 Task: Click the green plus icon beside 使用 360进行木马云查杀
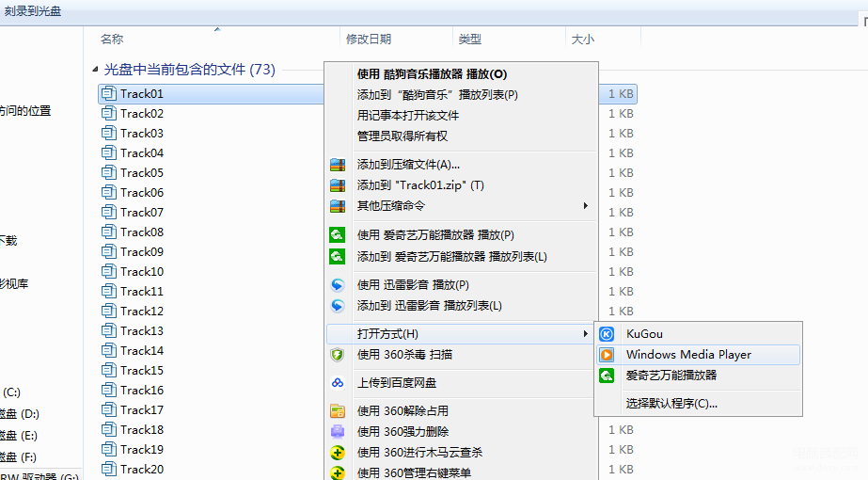click(x=338, y=453)
